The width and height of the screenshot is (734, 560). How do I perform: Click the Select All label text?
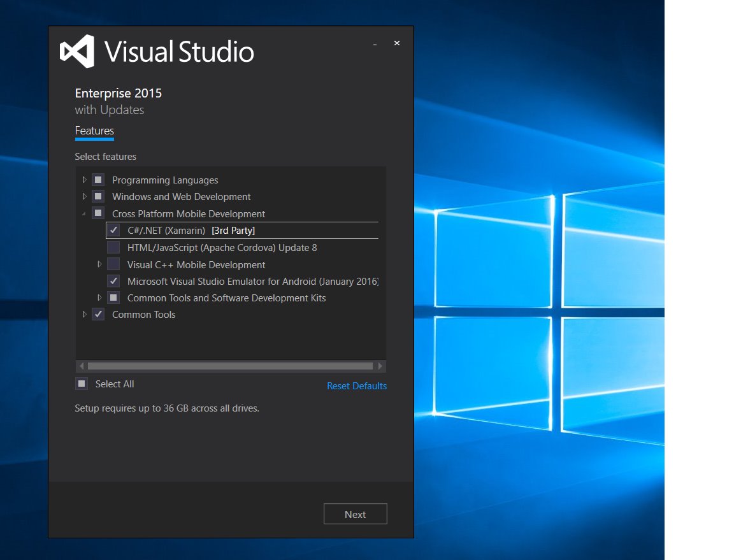coord(115,384)
